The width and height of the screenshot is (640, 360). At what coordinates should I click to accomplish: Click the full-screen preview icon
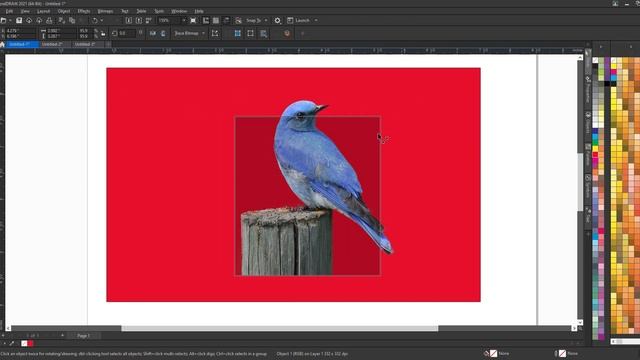click(193, 20)
